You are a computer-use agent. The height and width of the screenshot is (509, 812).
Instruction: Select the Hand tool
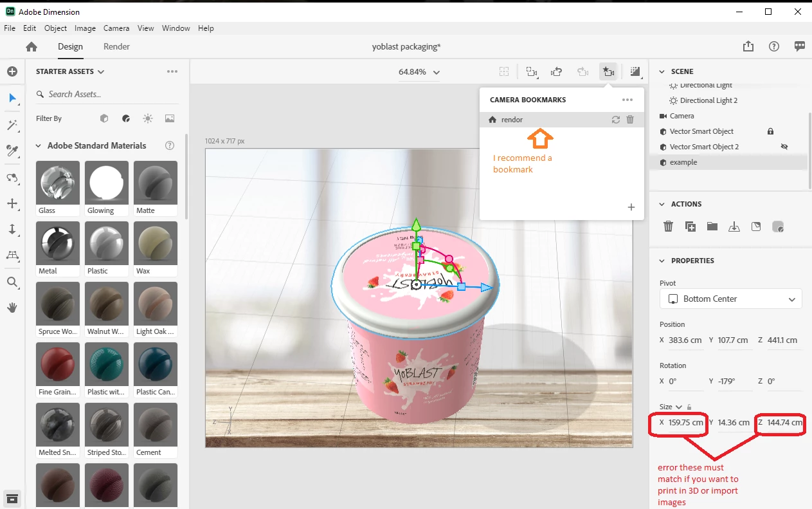12,308
